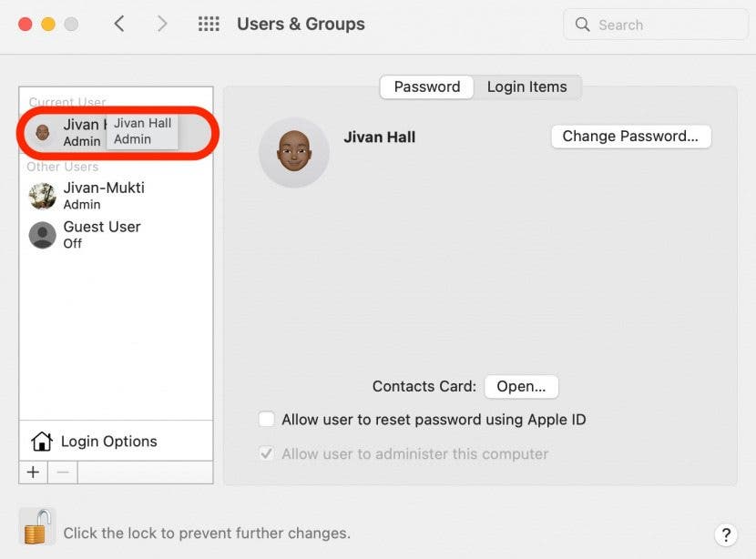
Task: Switch to the Login Items tab
Action: [x=527, y=86]
